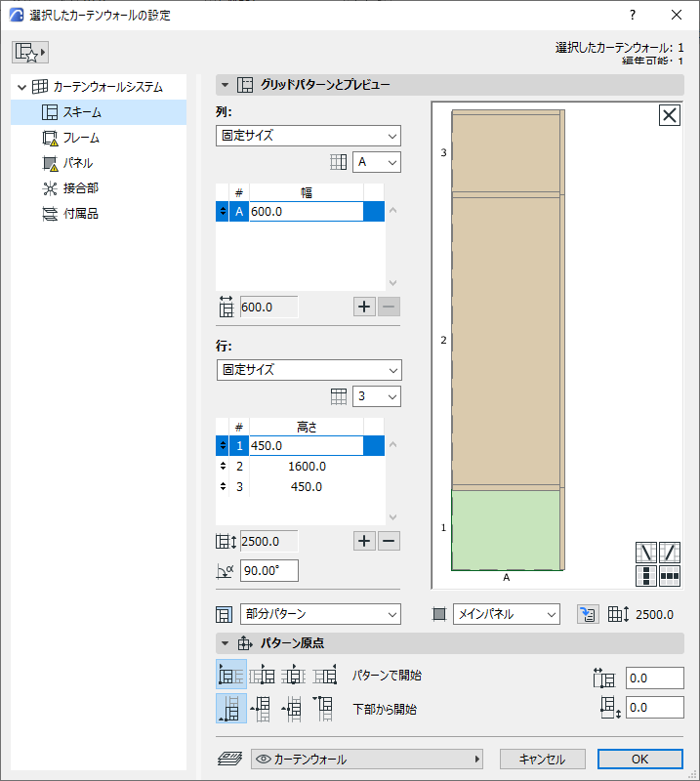The image size is (700, 781).
Task: Click the column width field 600.0
Action: coord(306,212)
